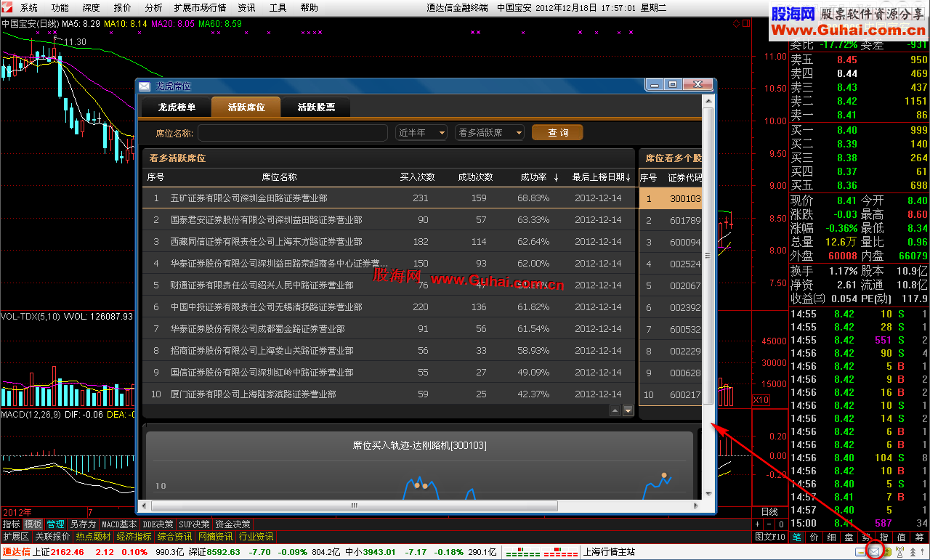Switch to 活跃席位 tab
The width and height of the screenshot is (930, 560).
246,107
